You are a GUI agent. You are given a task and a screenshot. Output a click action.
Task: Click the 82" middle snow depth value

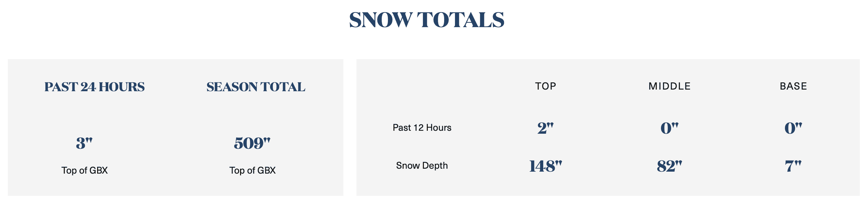point(669,166)
